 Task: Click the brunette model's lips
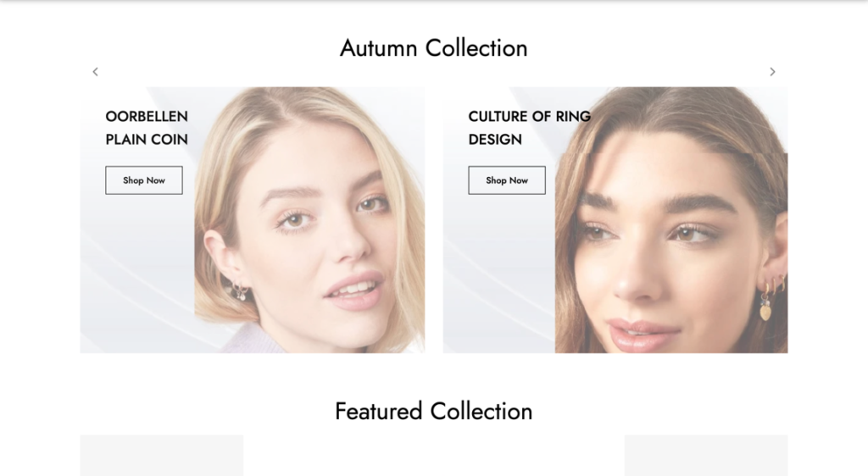pyautogui.click(x=643, y=334)
